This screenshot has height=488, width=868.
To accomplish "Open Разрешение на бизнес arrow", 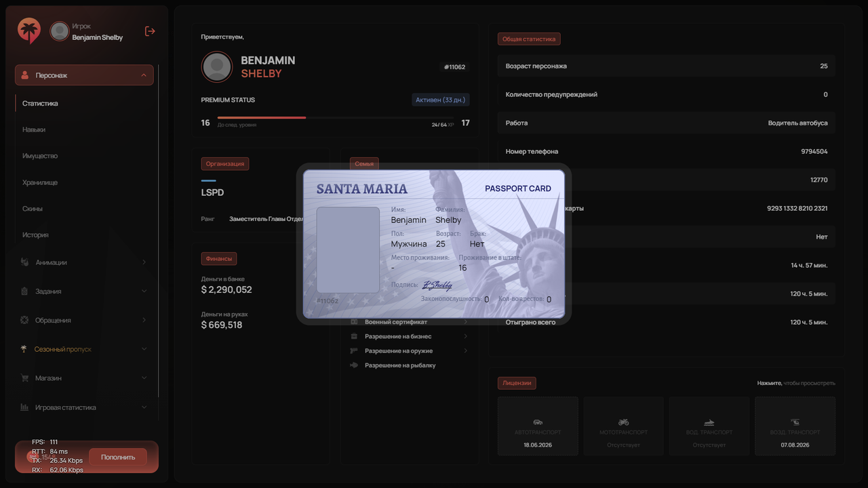I will [465, 336].
